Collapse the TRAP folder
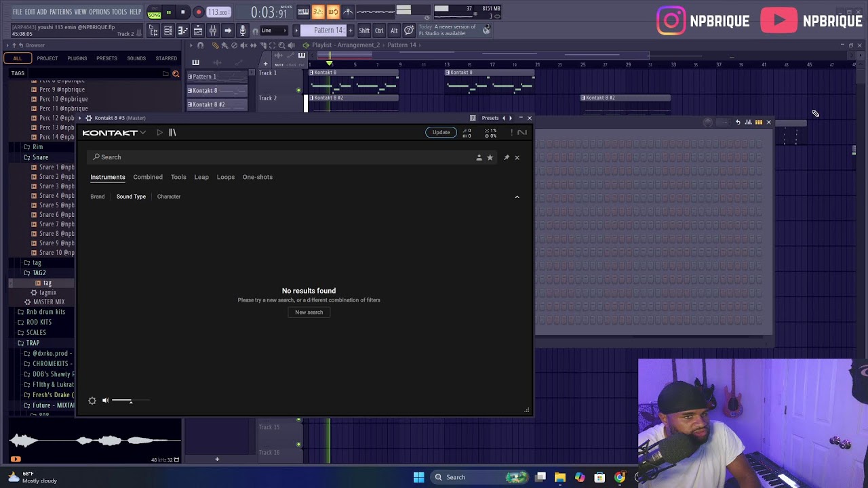 coord(33,343)
